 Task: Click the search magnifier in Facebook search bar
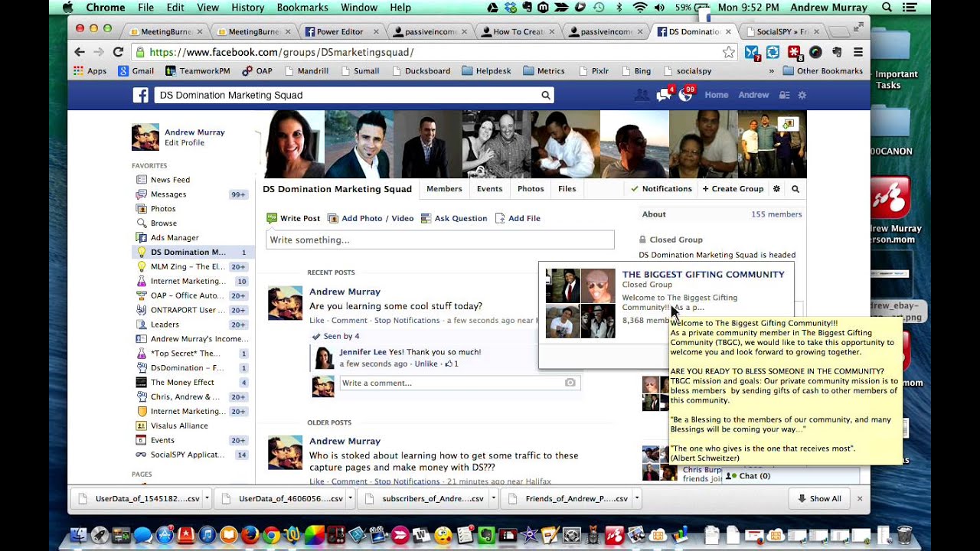(545, 95)
